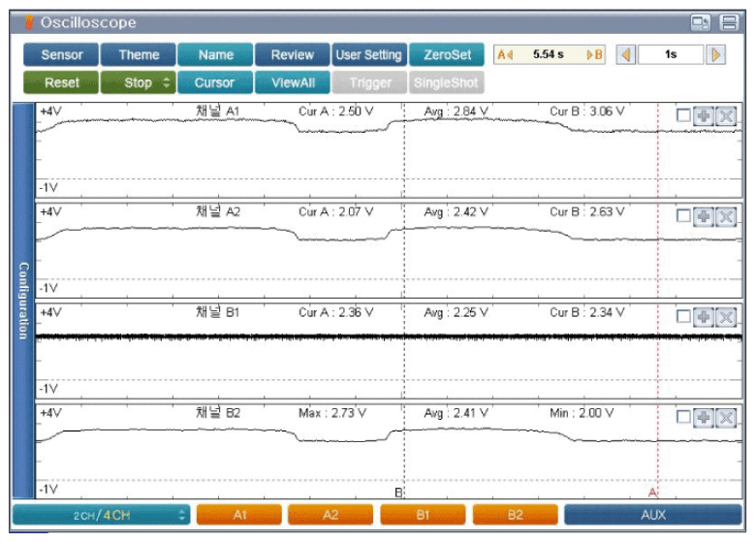The width and height of the screenshot is (756, 542).
Task: Select the A1 channel tab
Action: click(239, 515)
